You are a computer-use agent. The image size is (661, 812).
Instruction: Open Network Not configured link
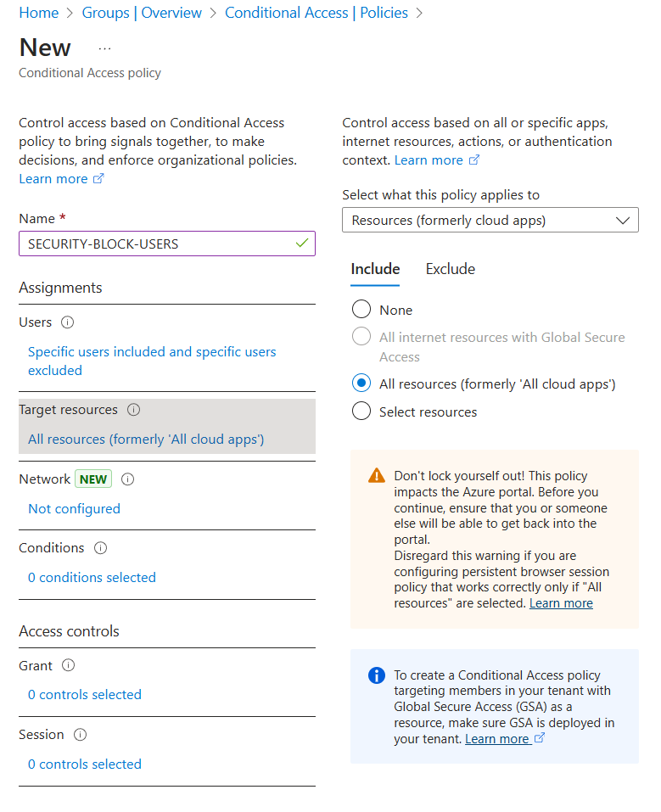point(74,508)
